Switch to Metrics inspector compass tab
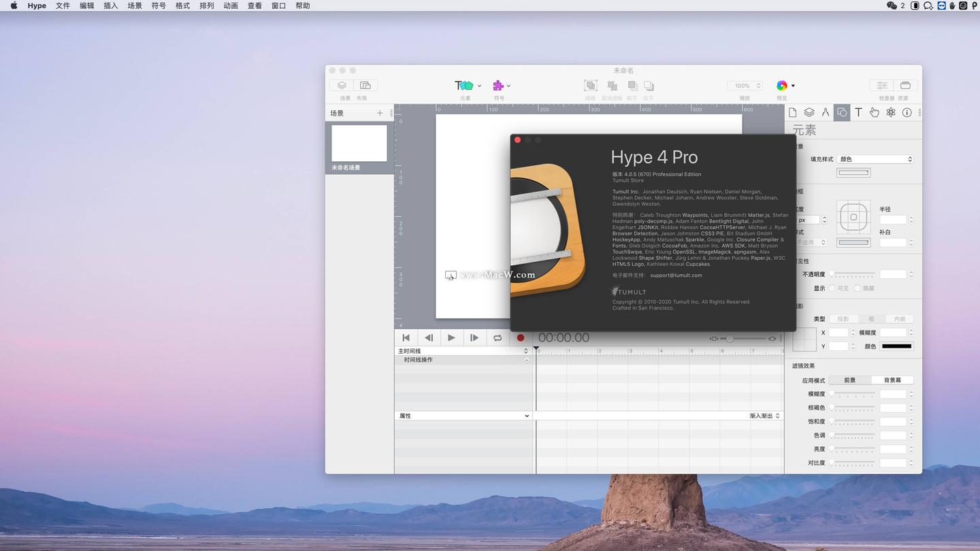980x551 pixels. [x=826, y=112]
